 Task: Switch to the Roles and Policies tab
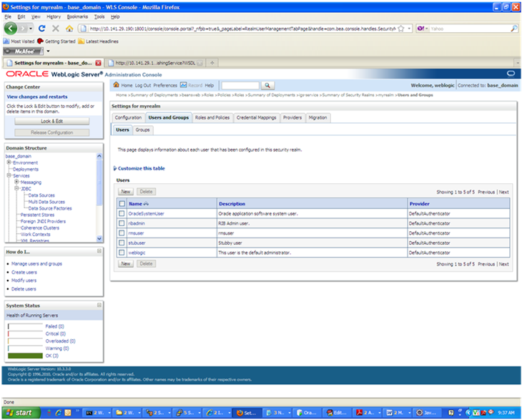click(x=212, y=117)
